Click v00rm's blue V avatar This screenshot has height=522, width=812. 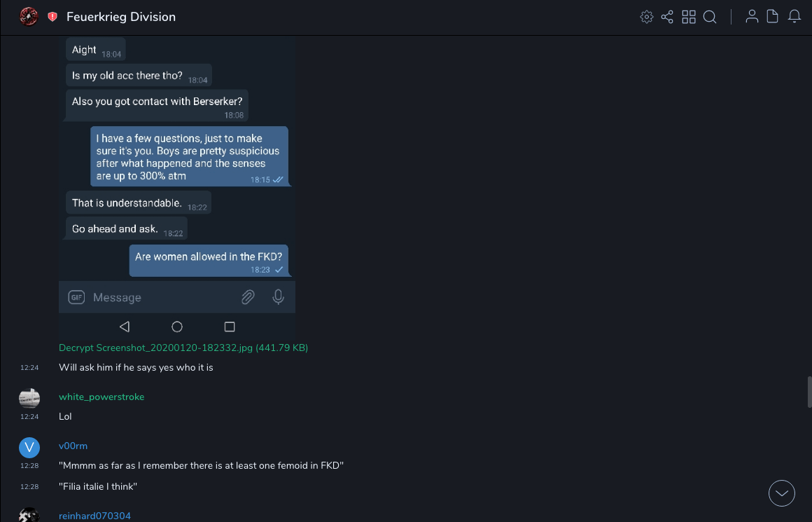[x=29, y=447]
